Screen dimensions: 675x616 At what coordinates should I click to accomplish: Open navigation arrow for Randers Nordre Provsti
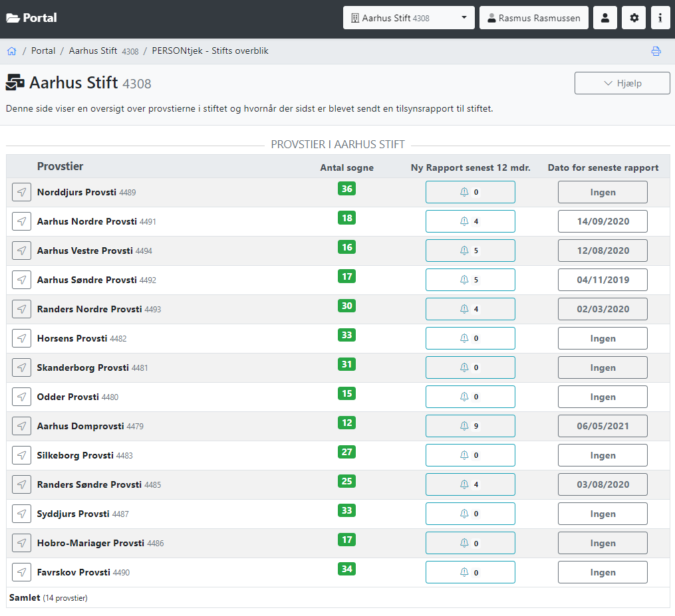point(21,309)
